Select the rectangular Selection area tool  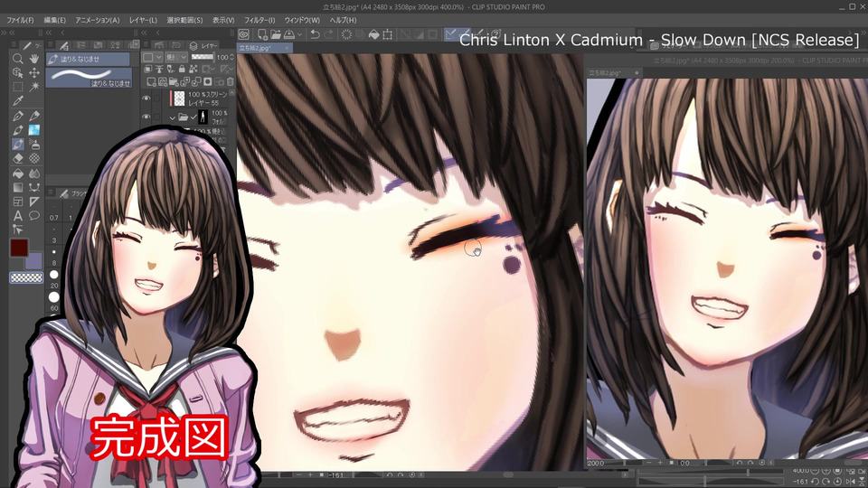click(x=18, y=87)
